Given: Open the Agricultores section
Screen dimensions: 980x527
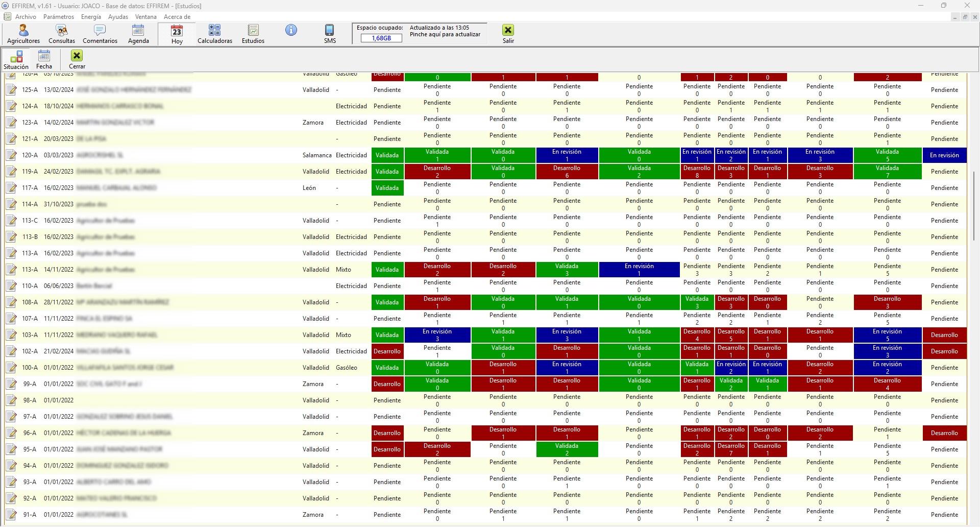Looking at the screenshot, I should [x=23, y=34].
